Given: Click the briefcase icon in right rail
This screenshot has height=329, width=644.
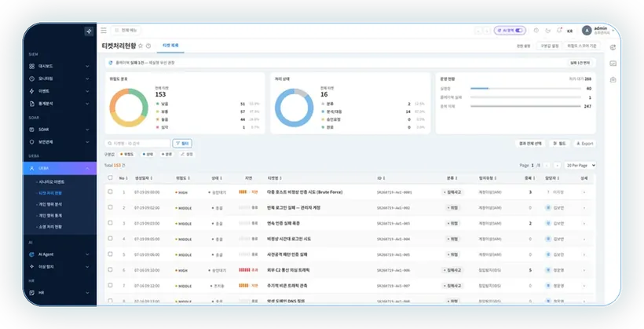Looking at the screenshot, I should pyautogui.click(x=613, y=79).
